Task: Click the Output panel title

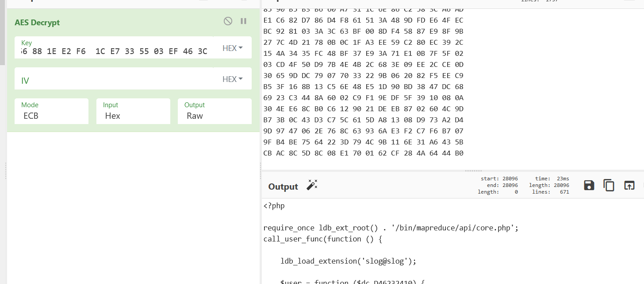Action: point(283,187)
